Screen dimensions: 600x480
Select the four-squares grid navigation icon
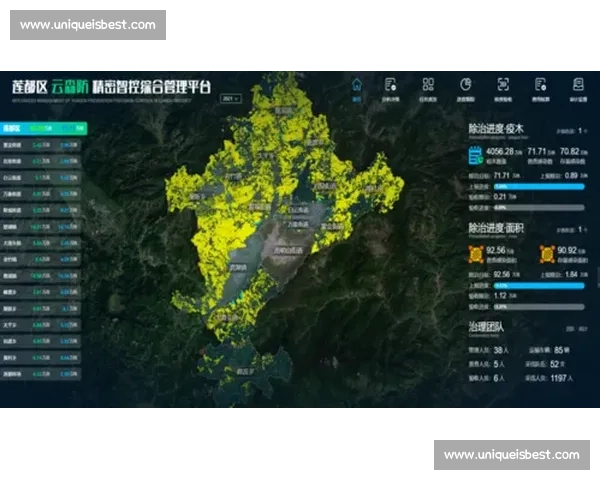(428, 86)
